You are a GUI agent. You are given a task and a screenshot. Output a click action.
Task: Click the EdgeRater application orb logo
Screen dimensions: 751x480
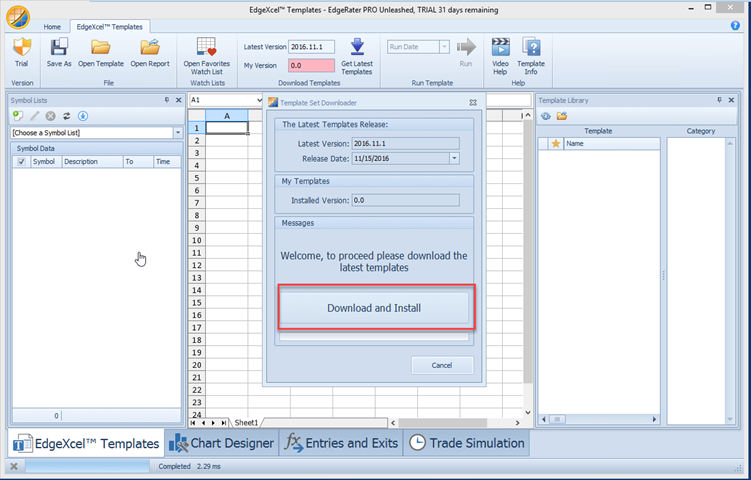(x=18, y=17)
